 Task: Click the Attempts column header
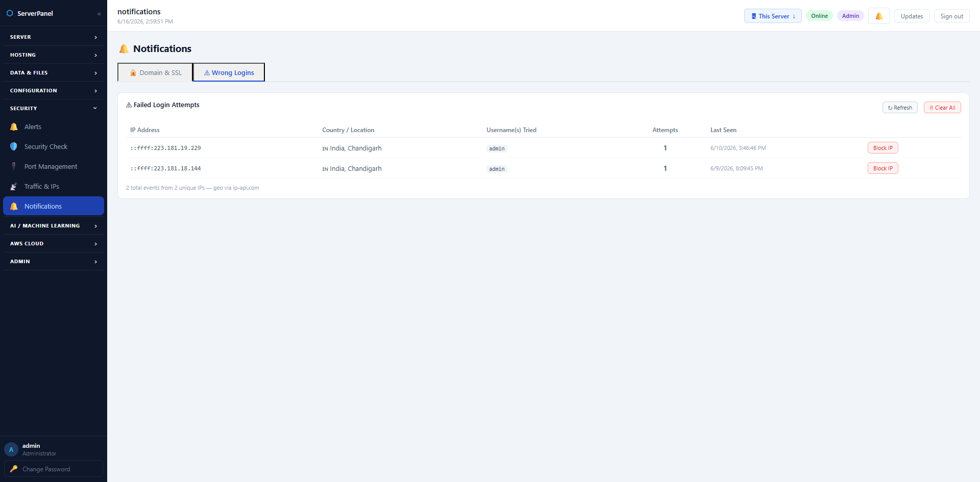pyautogui.click(x=665, y=130)
